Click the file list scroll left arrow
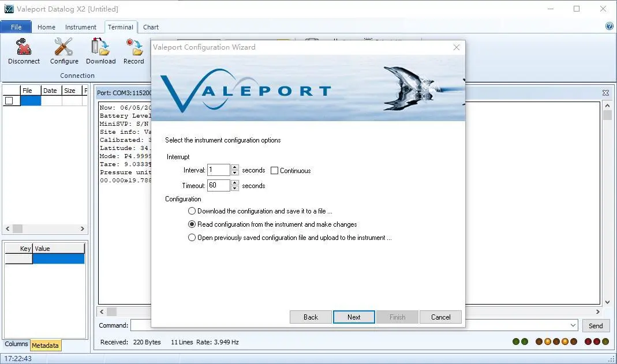This screenshot has width=617, height=364. coord(8,228)
